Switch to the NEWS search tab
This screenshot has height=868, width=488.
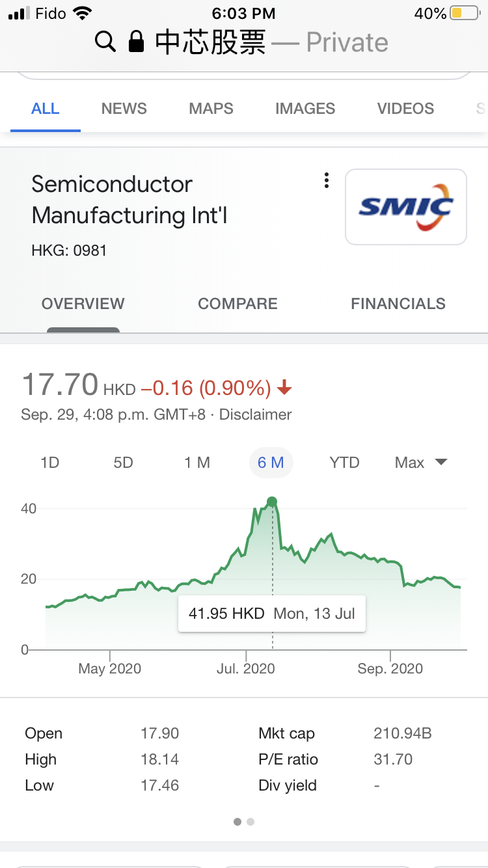(124, 109)
